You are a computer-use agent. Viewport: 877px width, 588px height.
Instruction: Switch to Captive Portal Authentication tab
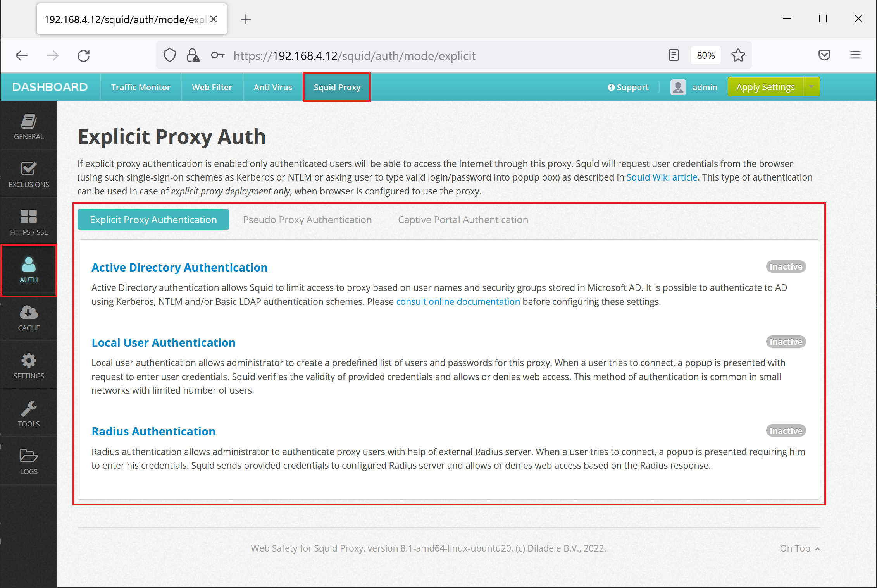pyautogui.click(x=463, y=220)
